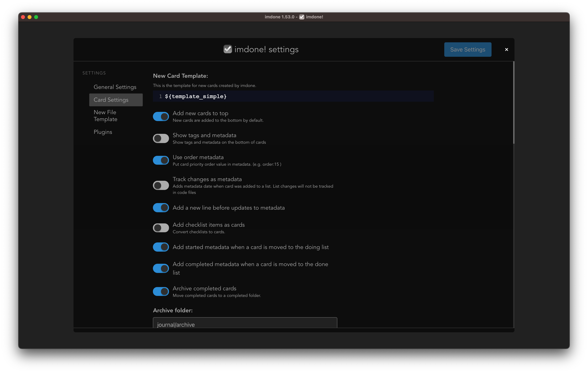Viewport: 588px width, 373px height.
Task: Toggle new line before metadata updates
Action: point(161,208)
